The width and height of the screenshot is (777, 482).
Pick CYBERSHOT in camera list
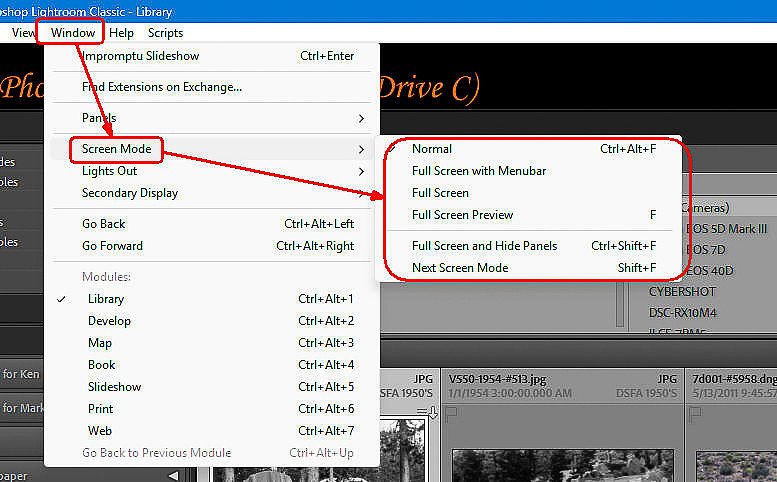click(x=682, y=292)
